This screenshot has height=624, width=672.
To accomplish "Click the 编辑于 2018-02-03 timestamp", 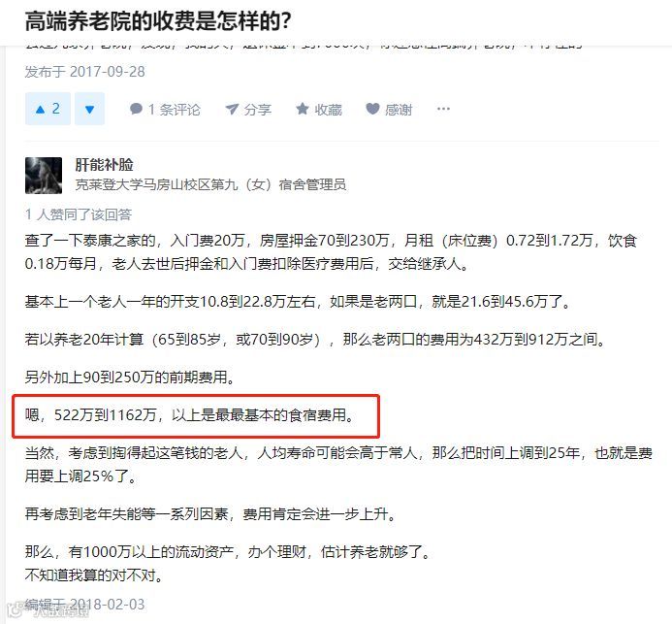I will pyautogui.click(x=85, y=605).
